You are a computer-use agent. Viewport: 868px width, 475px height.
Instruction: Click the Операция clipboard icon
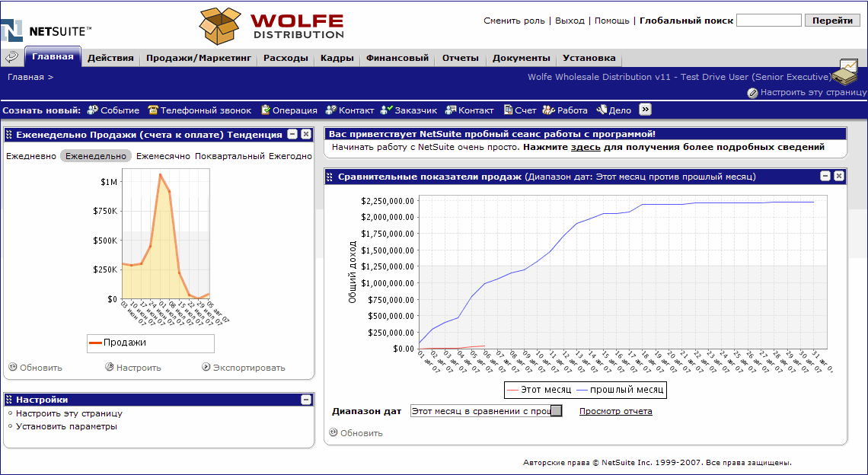265,110
